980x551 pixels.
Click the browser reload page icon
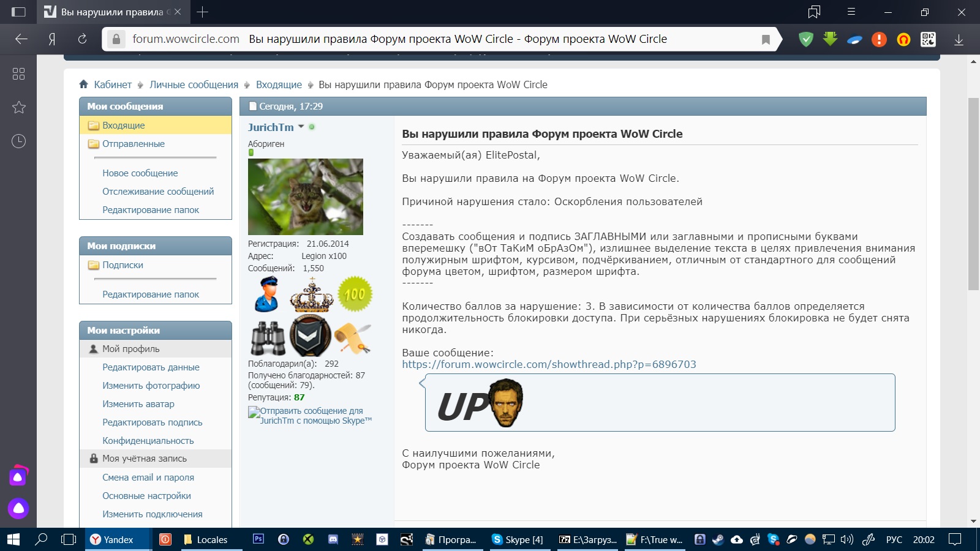(x=82, y=39)
